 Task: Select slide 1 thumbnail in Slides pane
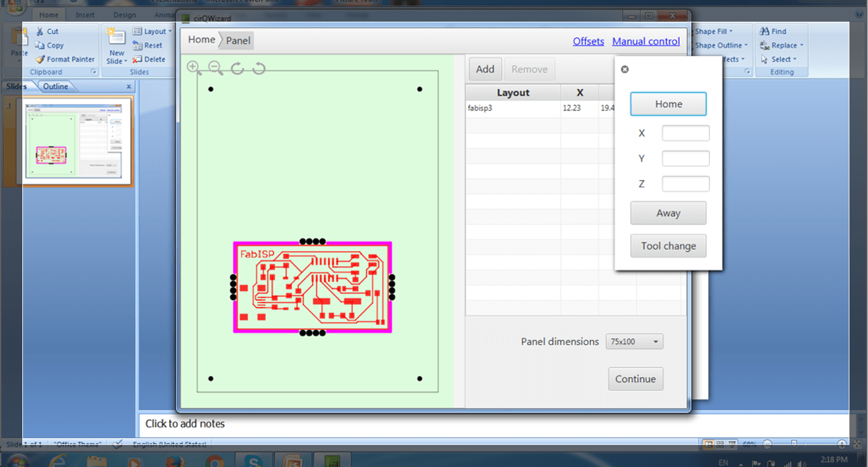tap(74, 142)
